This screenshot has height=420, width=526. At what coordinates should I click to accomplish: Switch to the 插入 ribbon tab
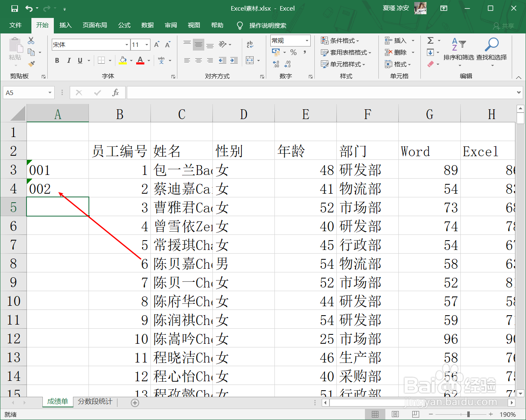(66, 25)
